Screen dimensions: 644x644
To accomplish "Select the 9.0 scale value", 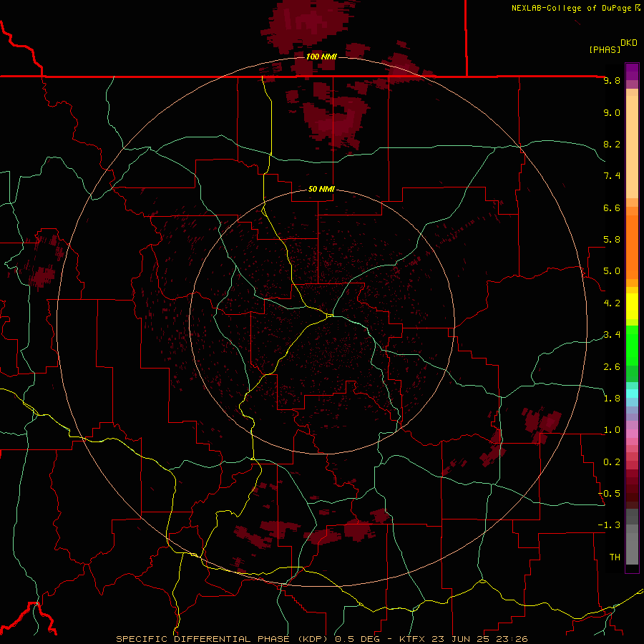I will click(x=612, y=112).
